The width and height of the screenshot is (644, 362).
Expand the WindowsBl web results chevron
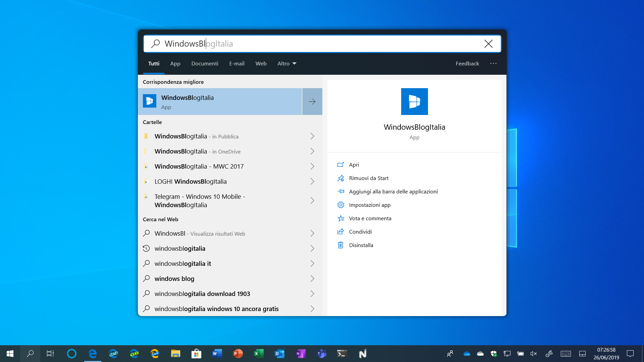click(x=312, y=233)
